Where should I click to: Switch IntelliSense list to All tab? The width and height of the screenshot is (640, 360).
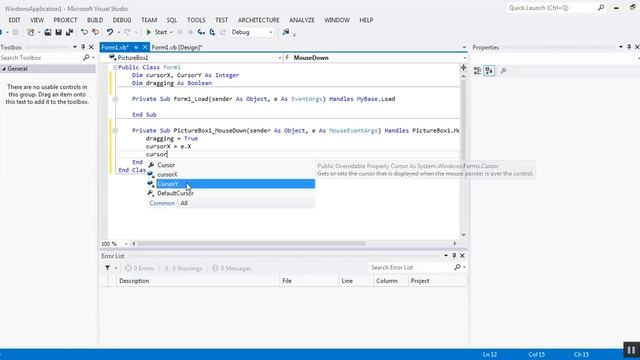184,203
